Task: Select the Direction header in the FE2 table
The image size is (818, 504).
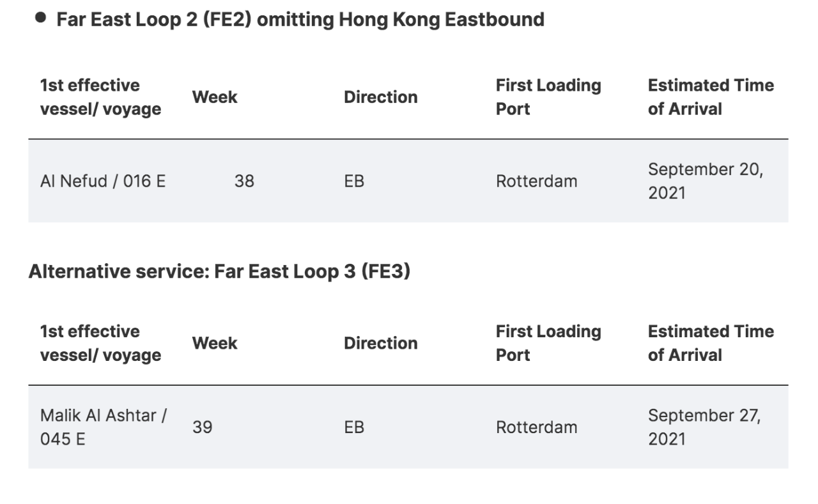Action: 380,97
